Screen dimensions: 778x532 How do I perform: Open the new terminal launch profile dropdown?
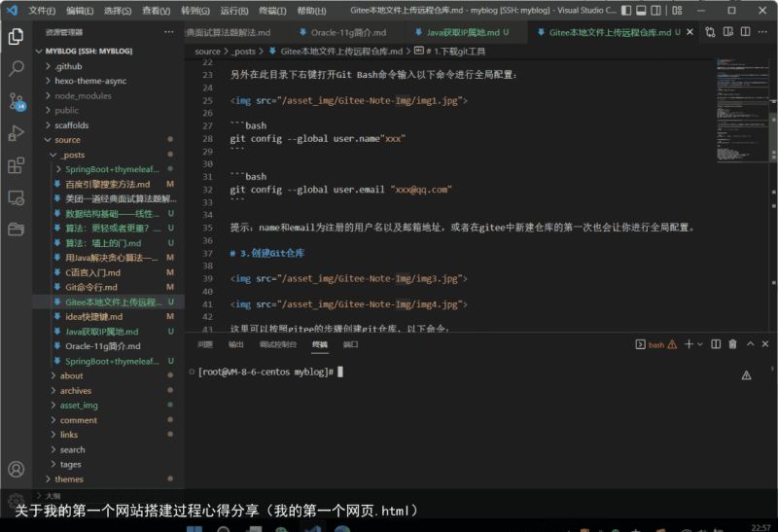pos(700,344)
